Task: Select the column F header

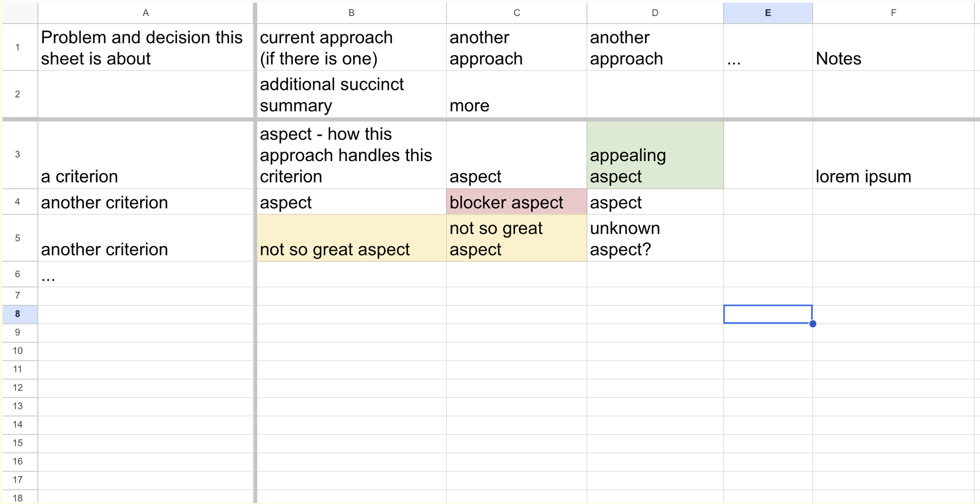Action: click(893, 13)
